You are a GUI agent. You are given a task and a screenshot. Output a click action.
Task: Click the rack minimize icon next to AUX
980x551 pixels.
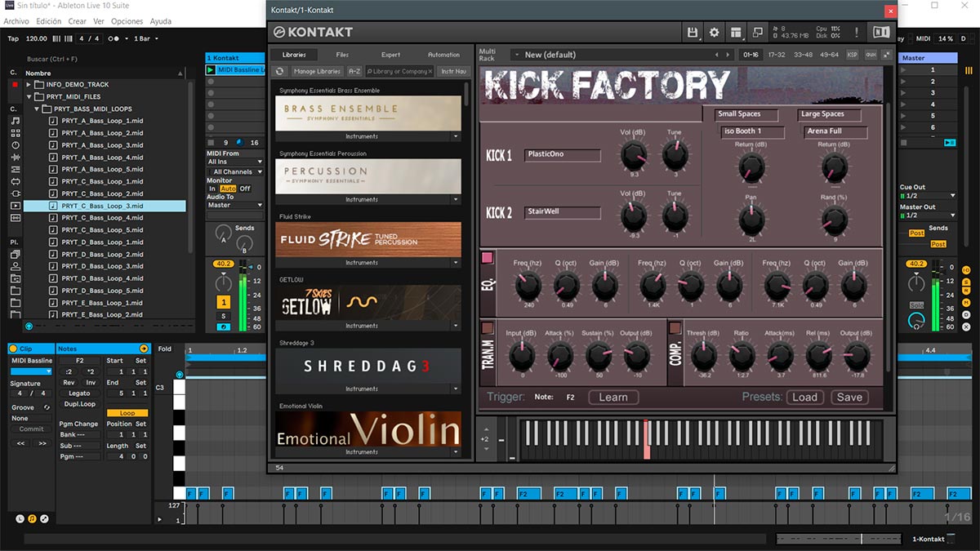[886, 55]
